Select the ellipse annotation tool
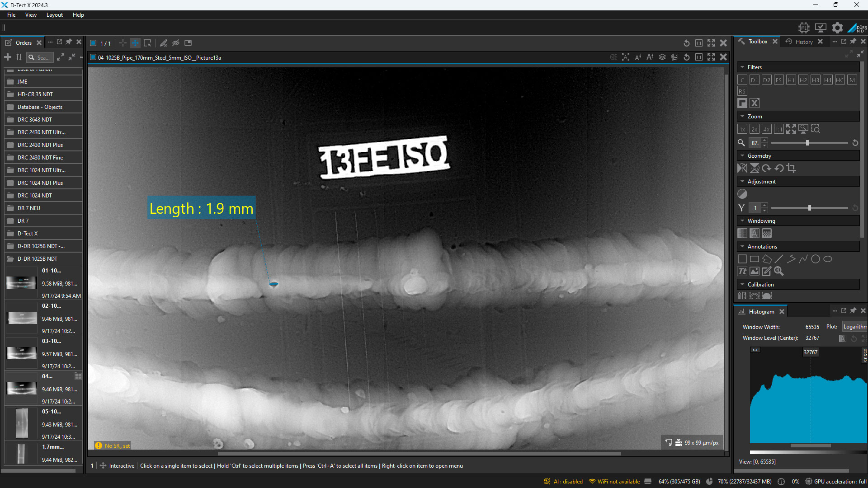 [828, 259]
